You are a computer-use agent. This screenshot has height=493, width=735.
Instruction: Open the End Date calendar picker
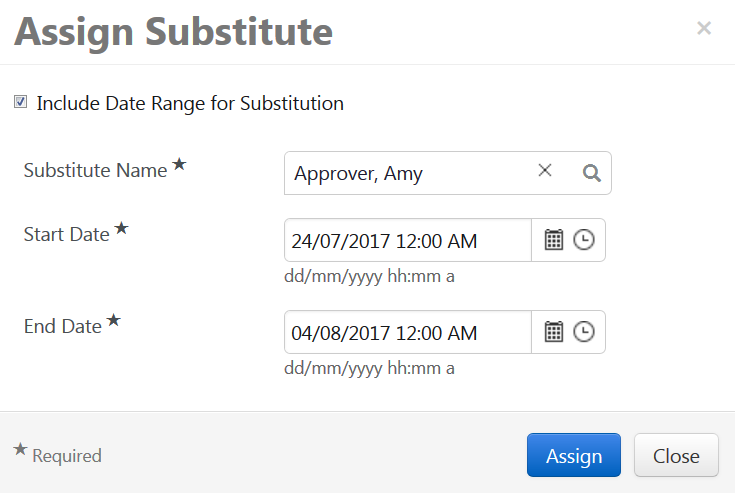coord(553,332)
